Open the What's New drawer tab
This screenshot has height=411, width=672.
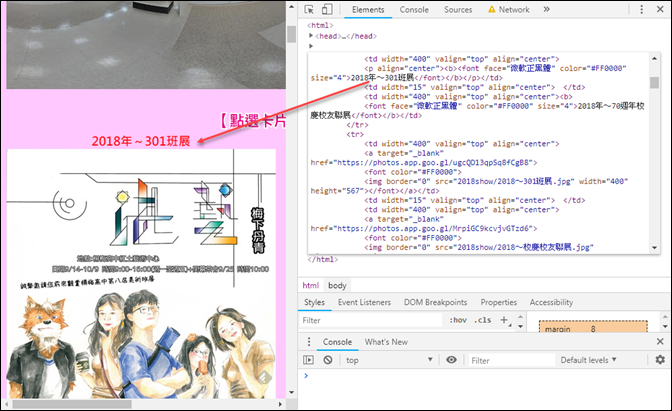386,342
